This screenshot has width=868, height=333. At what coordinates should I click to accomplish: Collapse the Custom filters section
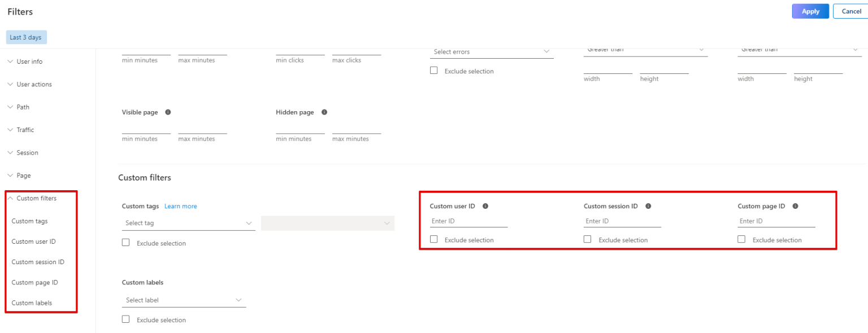(36, 198)
